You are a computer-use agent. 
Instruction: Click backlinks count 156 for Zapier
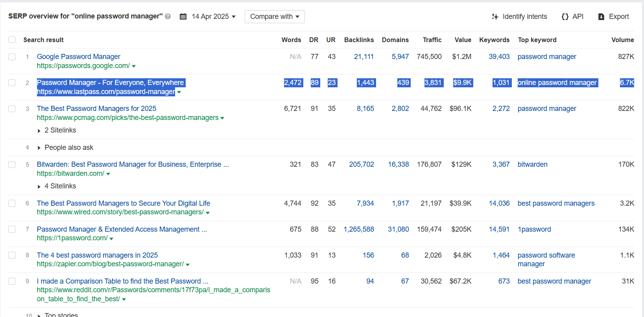tap(368, 255)
